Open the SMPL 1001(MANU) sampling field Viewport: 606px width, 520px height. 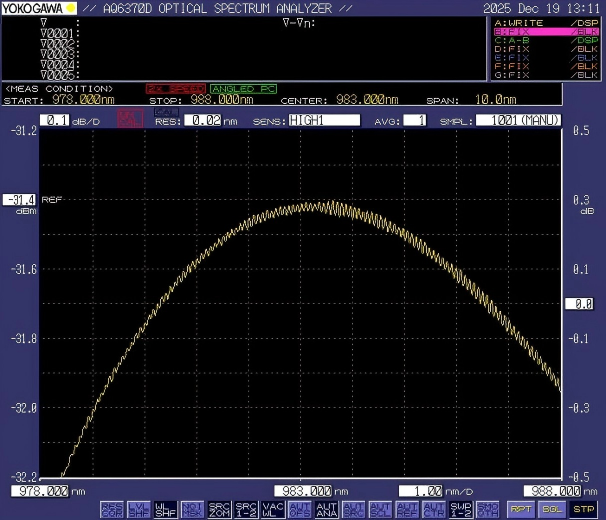(x=518, y=120)
